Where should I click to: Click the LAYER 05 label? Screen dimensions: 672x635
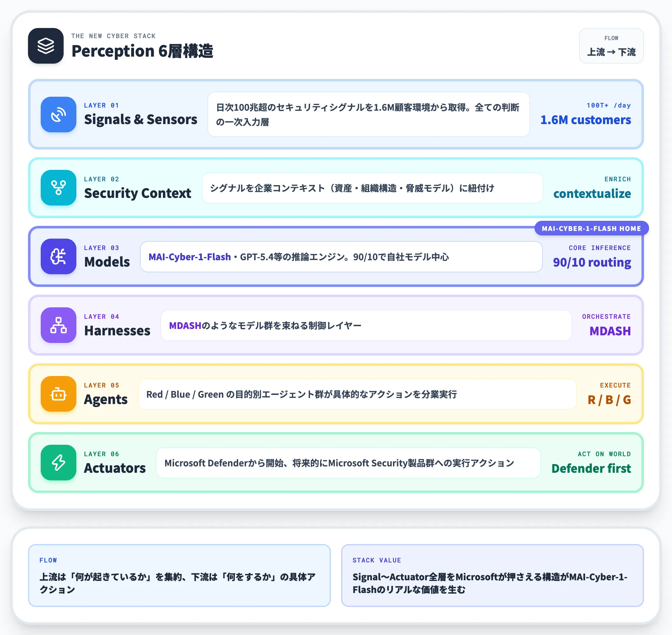click(x=101, y=385)
